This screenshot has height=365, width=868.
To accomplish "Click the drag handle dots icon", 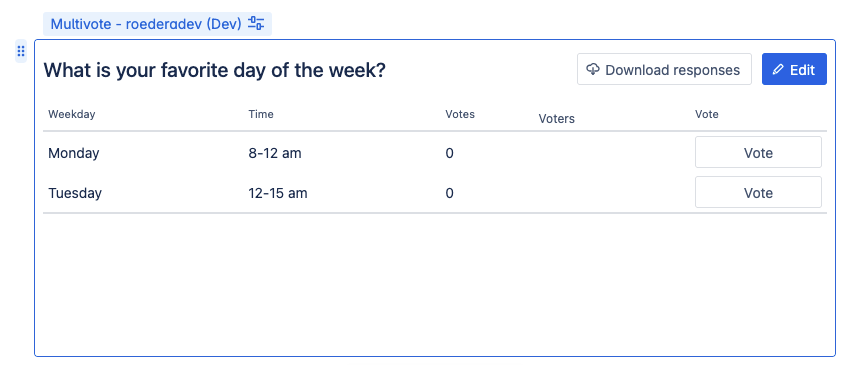I will pos(21,52).
